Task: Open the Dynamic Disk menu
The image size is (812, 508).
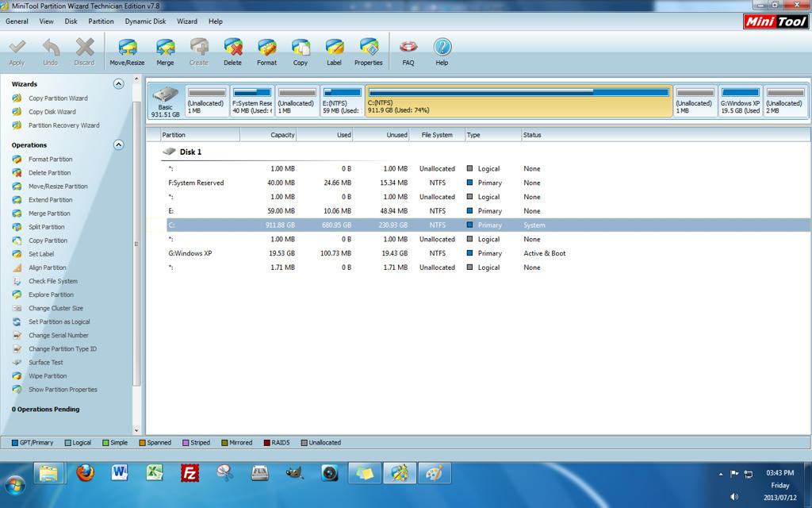Action: tap(146, 21)
